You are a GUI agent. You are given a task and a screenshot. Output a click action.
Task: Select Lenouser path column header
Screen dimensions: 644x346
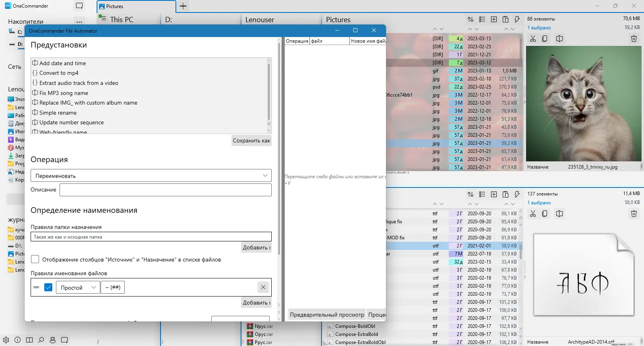tap(260, 19)
